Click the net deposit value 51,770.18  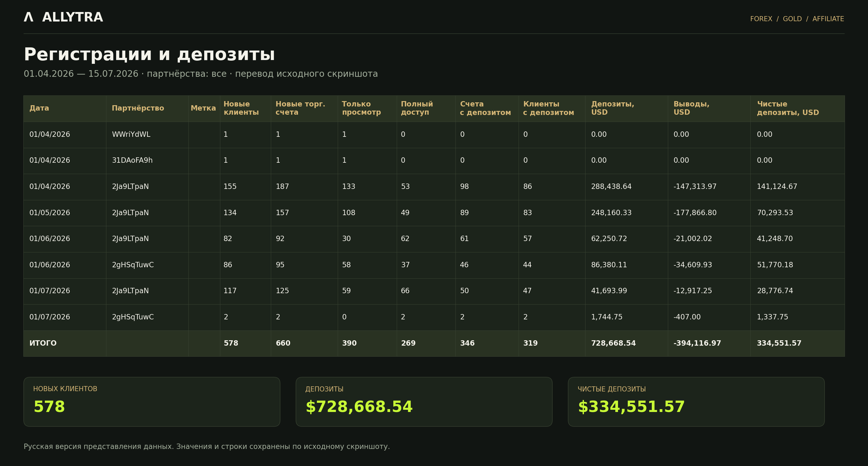(775, 265)
